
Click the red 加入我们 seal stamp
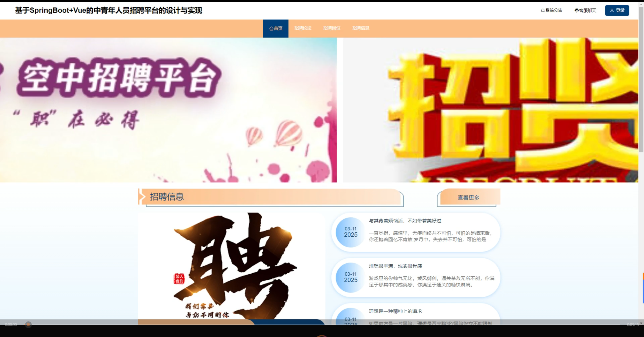(179, 279)
